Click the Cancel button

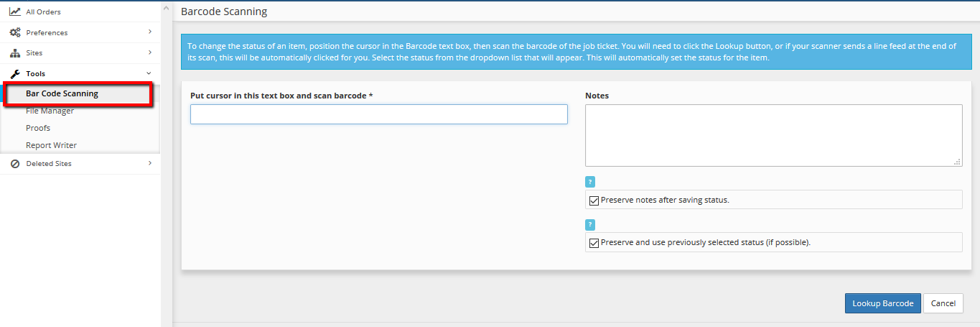[x=943, y=303]
